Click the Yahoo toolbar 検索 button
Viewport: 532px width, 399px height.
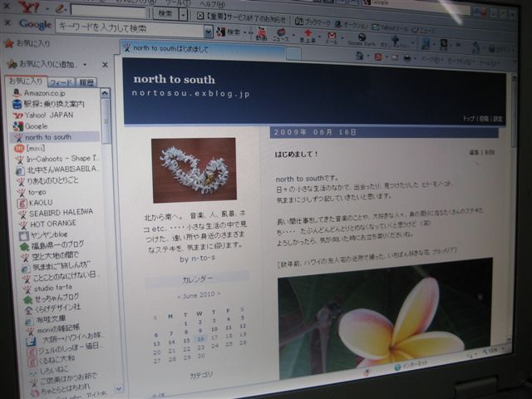pos(165,13)
